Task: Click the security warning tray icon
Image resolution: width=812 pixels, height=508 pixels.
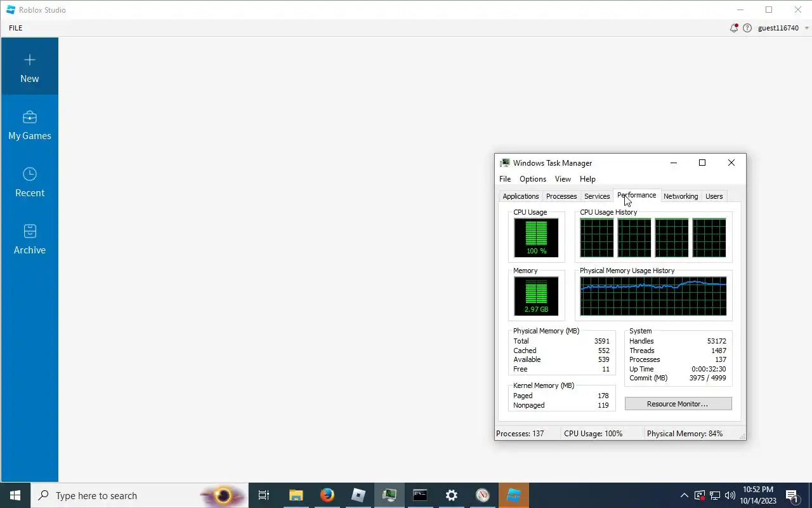Action: pos(700,495)
